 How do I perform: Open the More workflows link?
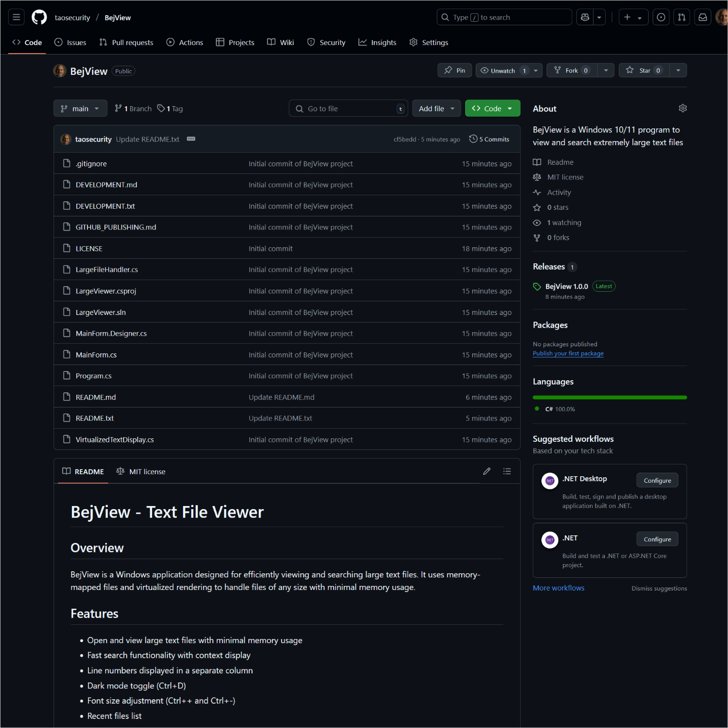pyautogui.click(x=558, y=588)
